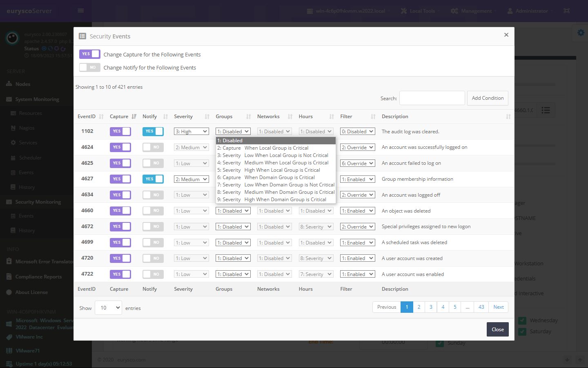Open Groups dropdown for event 4720
The image size is (588, 368).
tap(233, 258)
